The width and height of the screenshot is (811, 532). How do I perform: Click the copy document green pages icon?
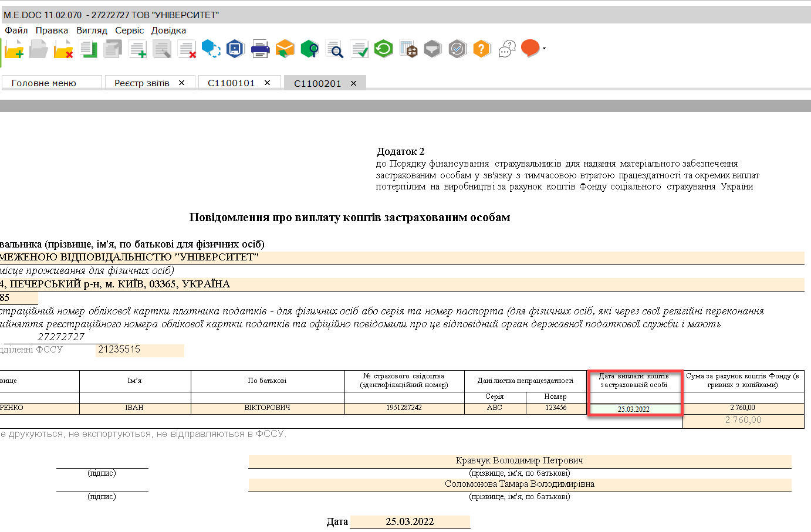[x=89, y=49]
